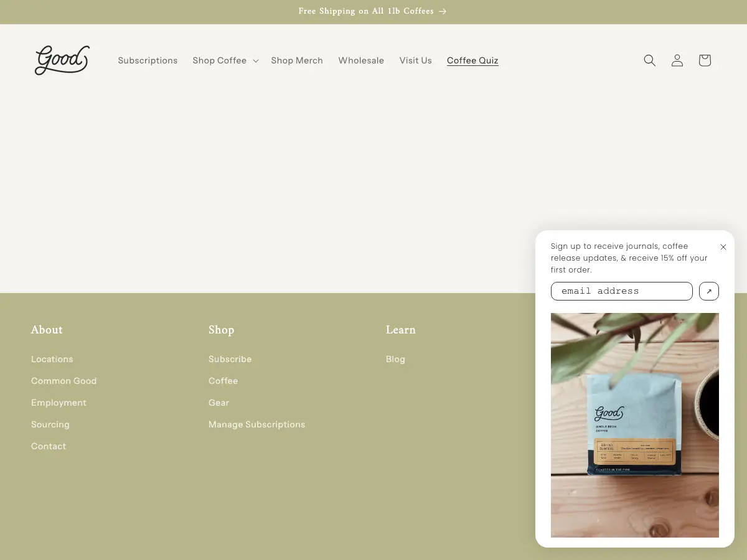The width and height of the screenshot is (747, 560).
Task: Open Locations in the footer
Action: (x=52, y=359)
